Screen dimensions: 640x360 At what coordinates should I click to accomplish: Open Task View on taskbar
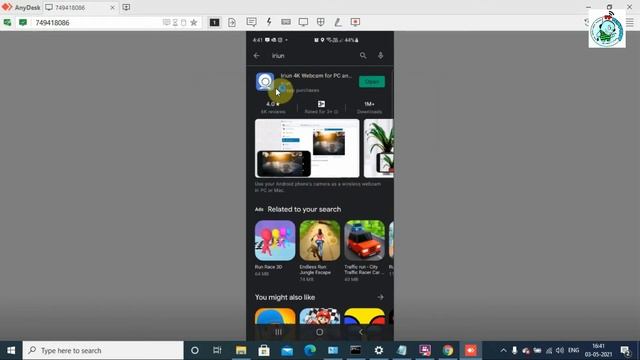point(217,350)
